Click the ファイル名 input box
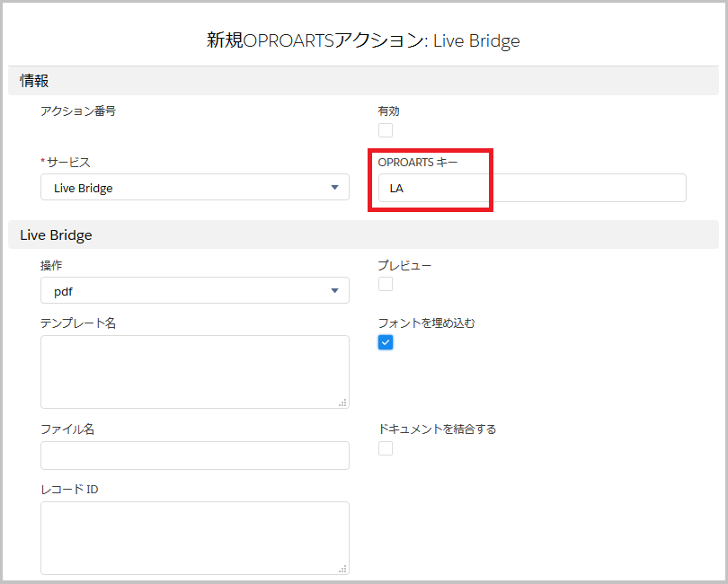 point(194,456)
